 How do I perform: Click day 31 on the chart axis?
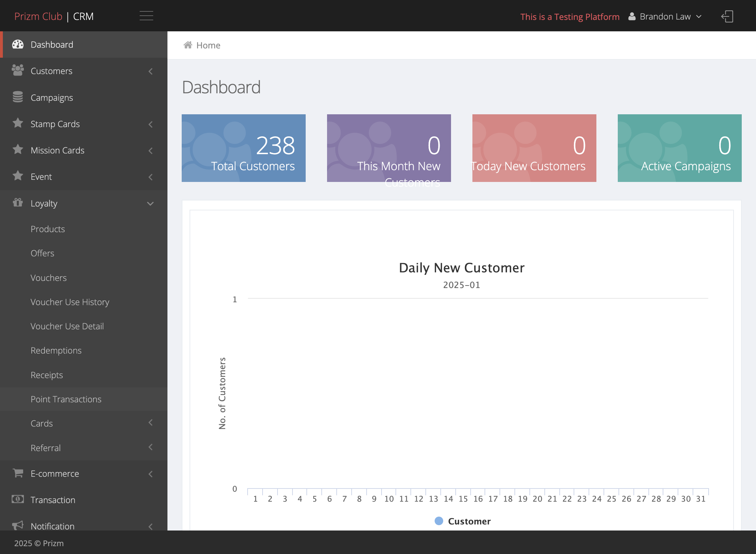[701, 499]
